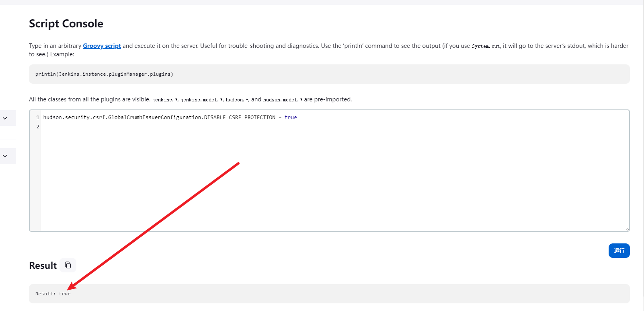Click line number 2 in editor gutter
644x311 pixels.
coord(38,127)
